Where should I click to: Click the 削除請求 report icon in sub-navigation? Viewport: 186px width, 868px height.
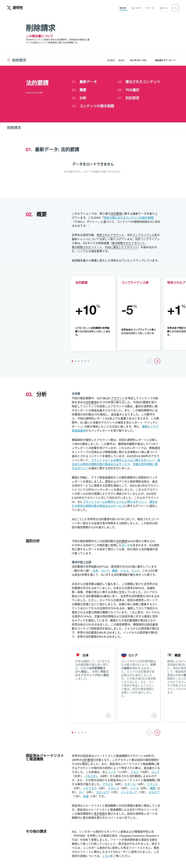click(x=9, y=60)
